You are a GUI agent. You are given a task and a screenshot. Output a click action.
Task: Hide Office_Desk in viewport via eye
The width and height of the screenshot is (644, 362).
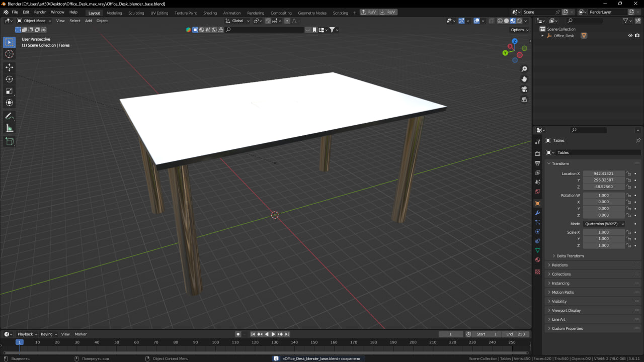click(630, 36)
